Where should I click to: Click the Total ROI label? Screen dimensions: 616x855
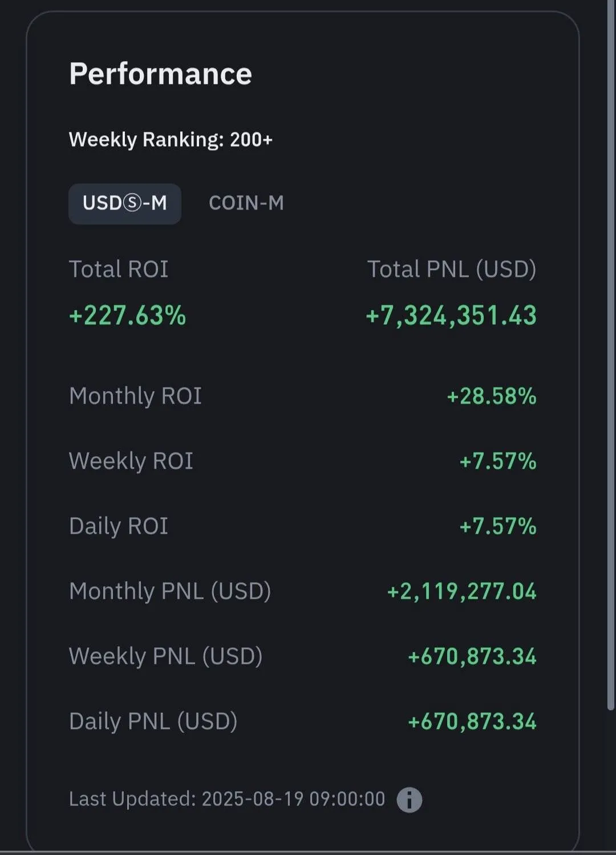(119, 269)
